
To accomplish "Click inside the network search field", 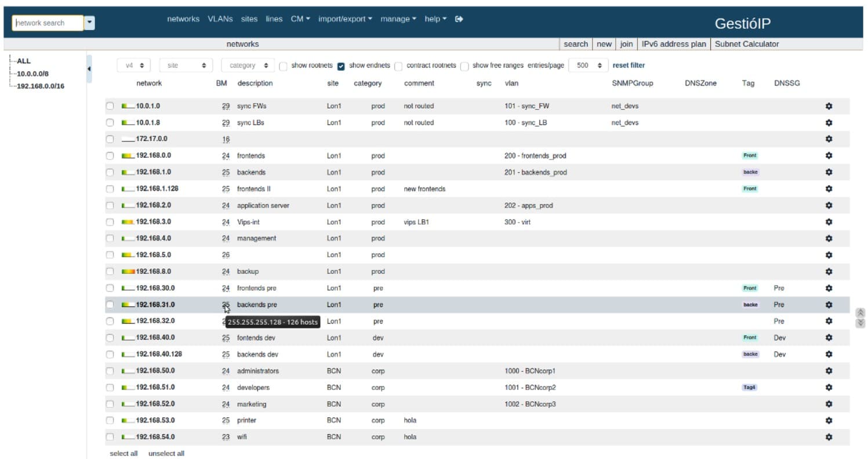I will [x=46, y=23].
